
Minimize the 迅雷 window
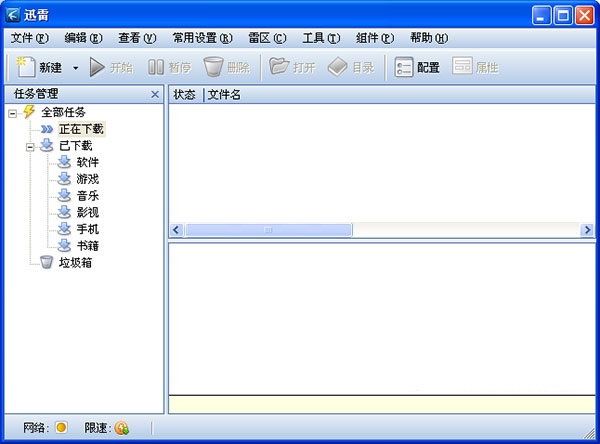[541, 16]
